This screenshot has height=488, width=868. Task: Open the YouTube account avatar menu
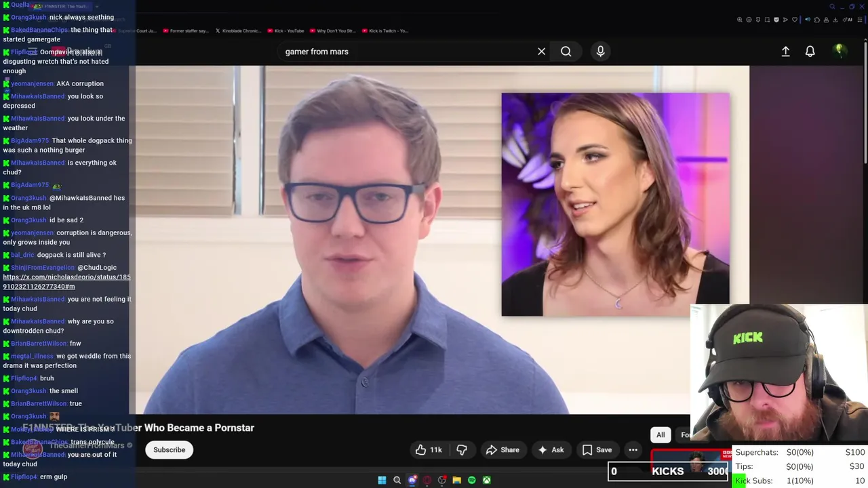(839, 51)
